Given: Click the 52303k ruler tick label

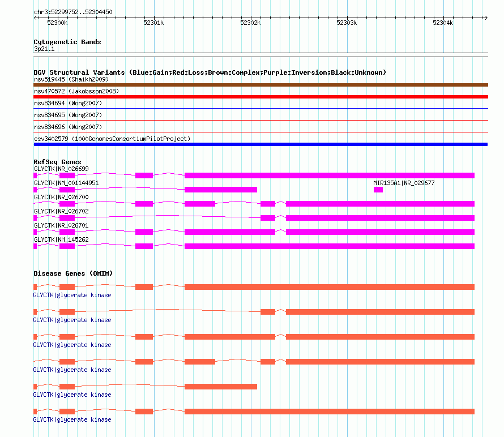Looking at the screenshot, I should point(347,23).
